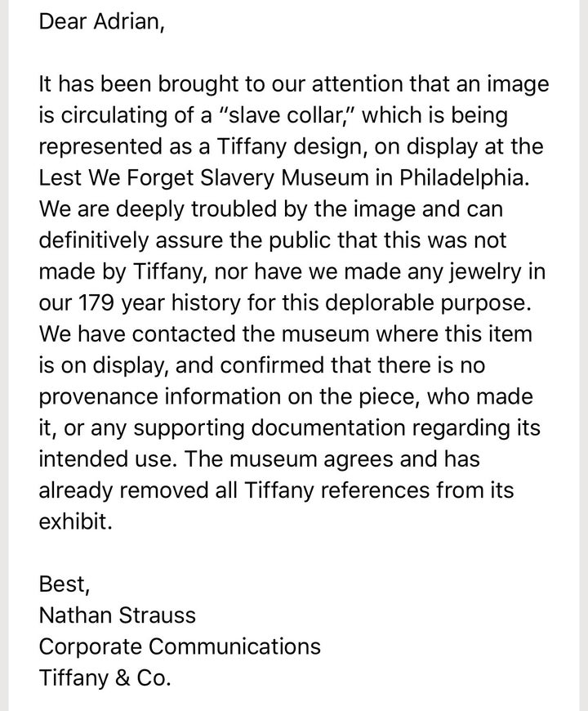Click the line "Corporate Communications"

point(180,646)
